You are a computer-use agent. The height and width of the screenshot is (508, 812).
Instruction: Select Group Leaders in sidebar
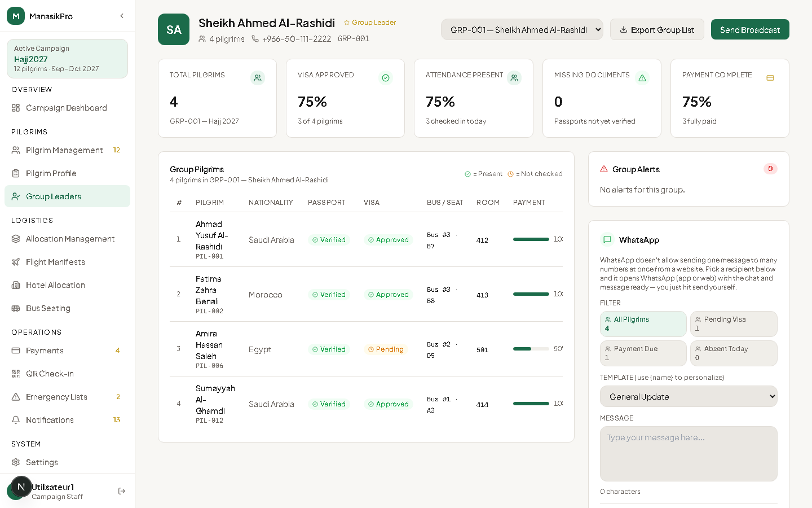[x=67, y=196]
